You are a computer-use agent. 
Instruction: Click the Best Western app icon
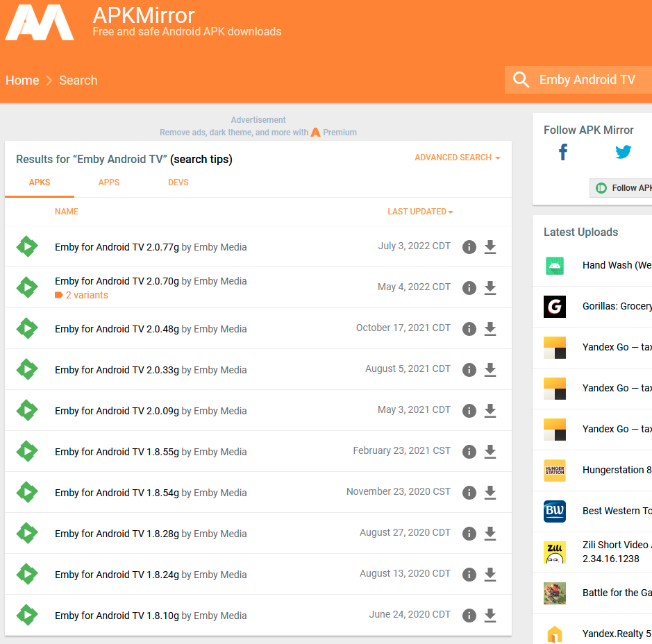pos(555,511)
